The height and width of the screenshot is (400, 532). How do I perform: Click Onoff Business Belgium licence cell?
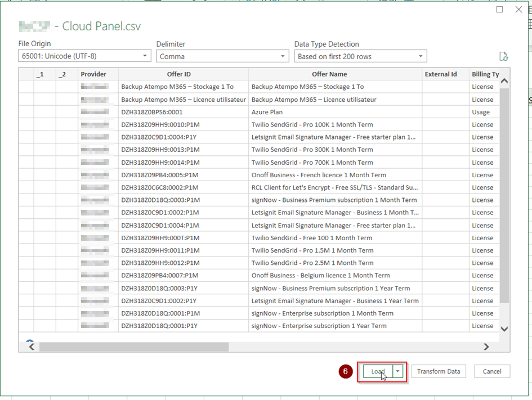click(335, 276)
